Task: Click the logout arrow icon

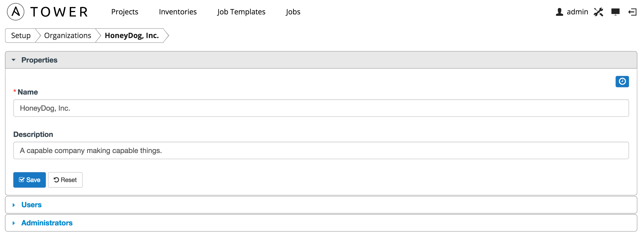Action: click(x=632, y=12)
